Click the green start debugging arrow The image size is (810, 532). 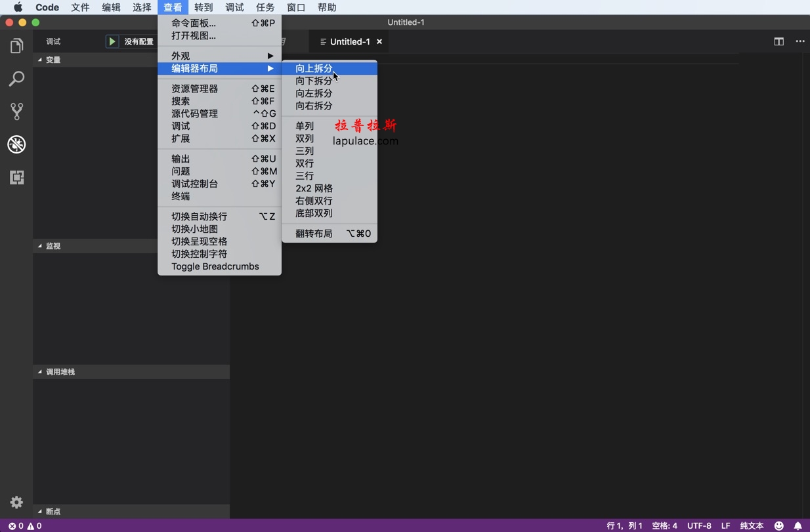(112, 41)
